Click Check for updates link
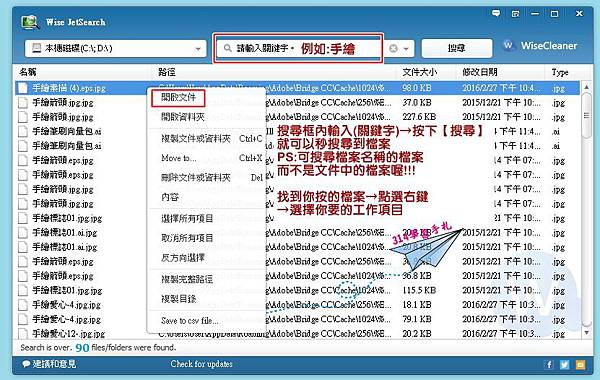 point(201,364)
